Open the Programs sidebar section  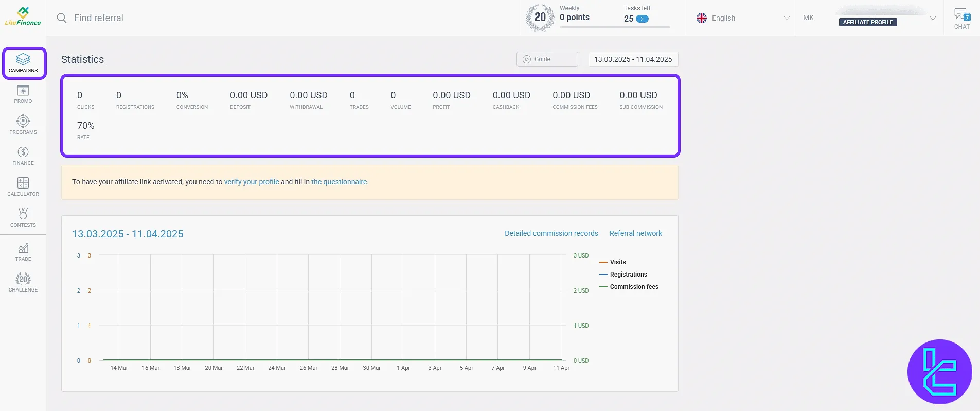[23, 125]
